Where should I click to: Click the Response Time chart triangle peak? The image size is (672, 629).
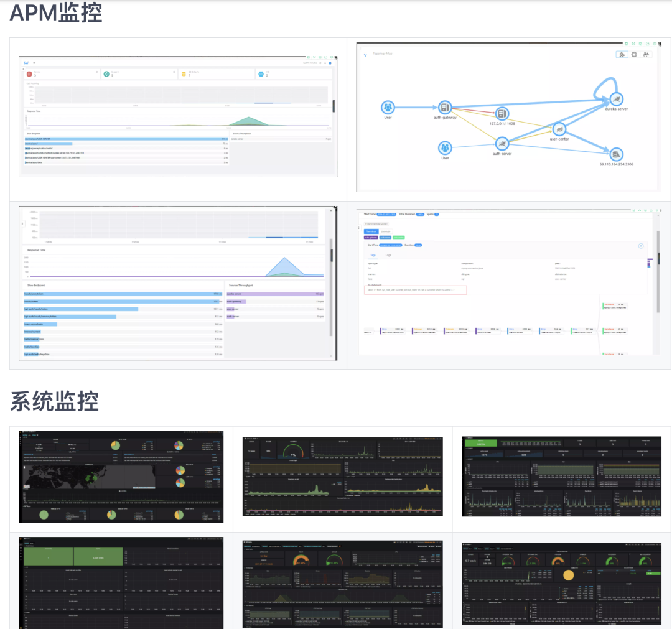pos(284,259)
